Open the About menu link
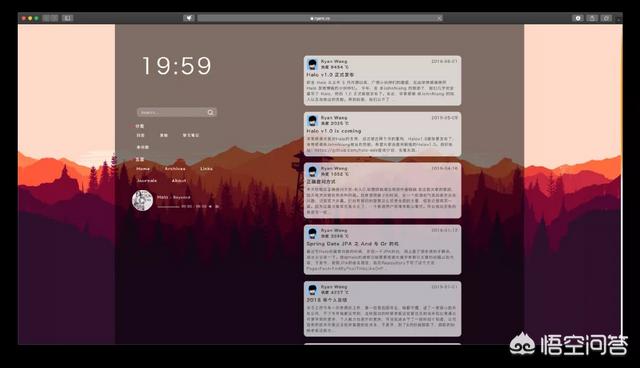 179,180
